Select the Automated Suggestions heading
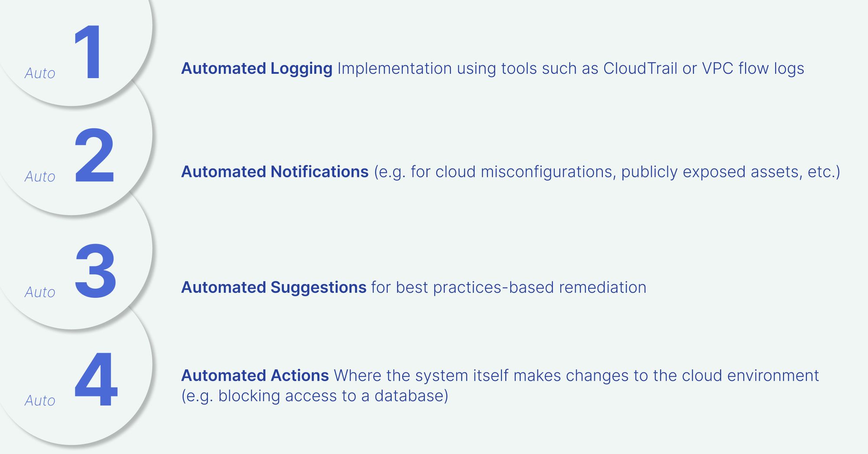 tap(274, 287)
